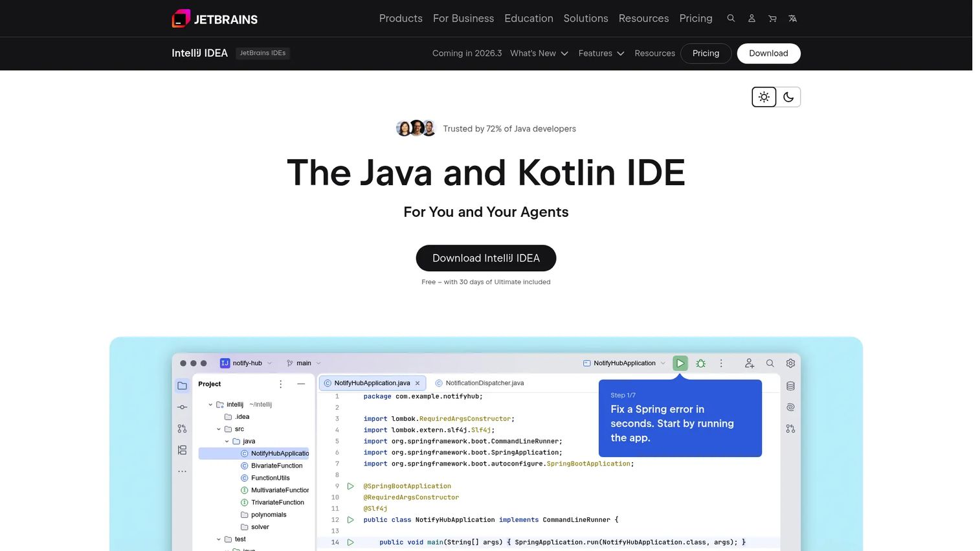The width and height of the screenshot is (980, 551).
Task: Switch to NotifyHubApplication.java editor tab
Action: point(372,383)
